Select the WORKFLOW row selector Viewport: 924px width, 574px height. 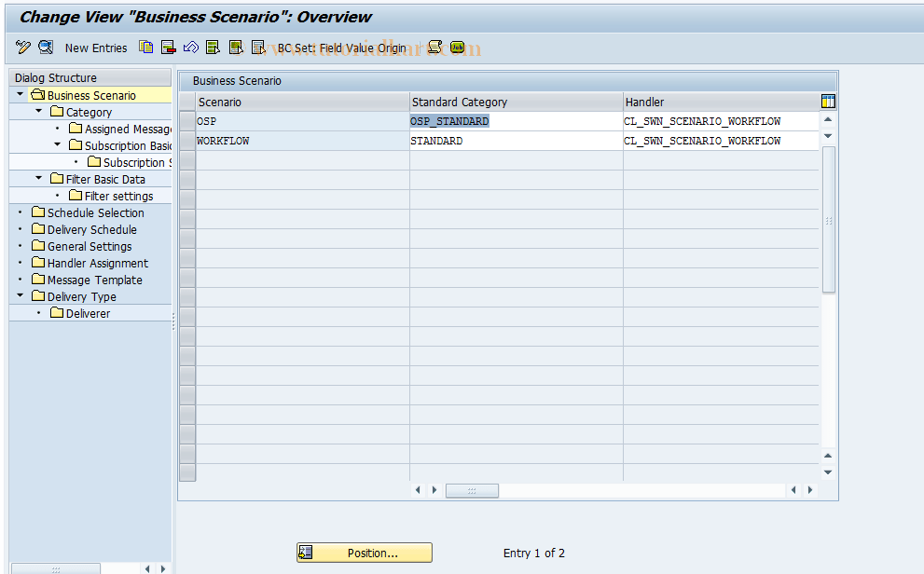(x=186, y=140)
